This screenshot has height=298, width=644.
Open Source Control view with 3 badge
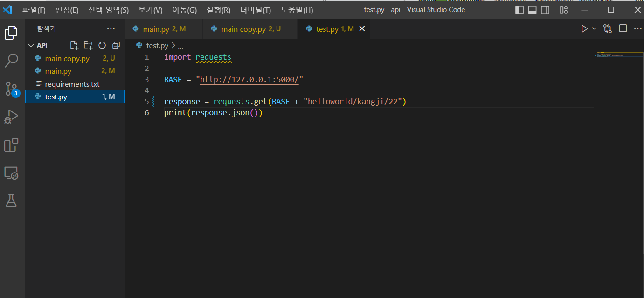(x=11, y=89)
